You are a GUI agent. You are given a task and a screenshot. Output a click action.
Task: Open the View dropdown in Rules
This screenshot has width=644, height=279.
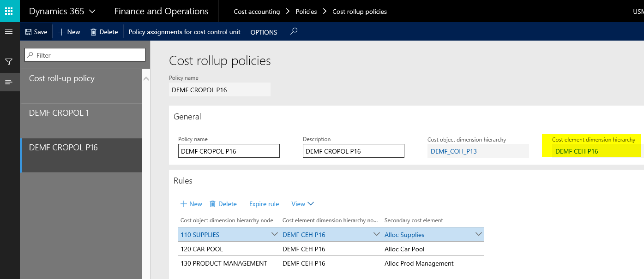pyautogui.click(x=302, y=204)
